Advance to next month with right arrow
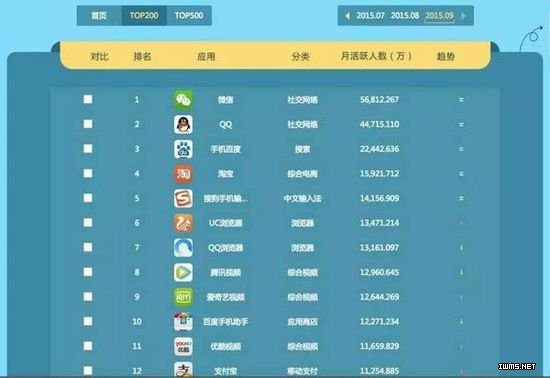The height and width of the screenshot is (378, 550). [x=464, y=15]
